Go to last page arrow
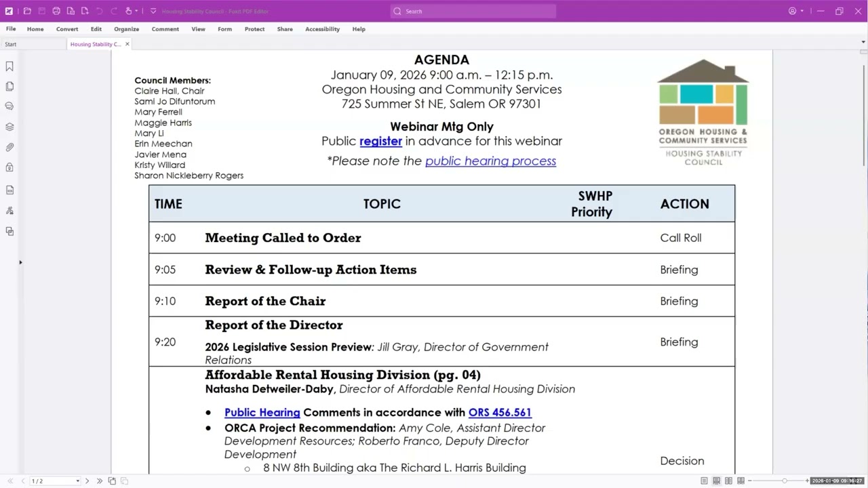Screen dimensions: 868x488 click(100, 481)
